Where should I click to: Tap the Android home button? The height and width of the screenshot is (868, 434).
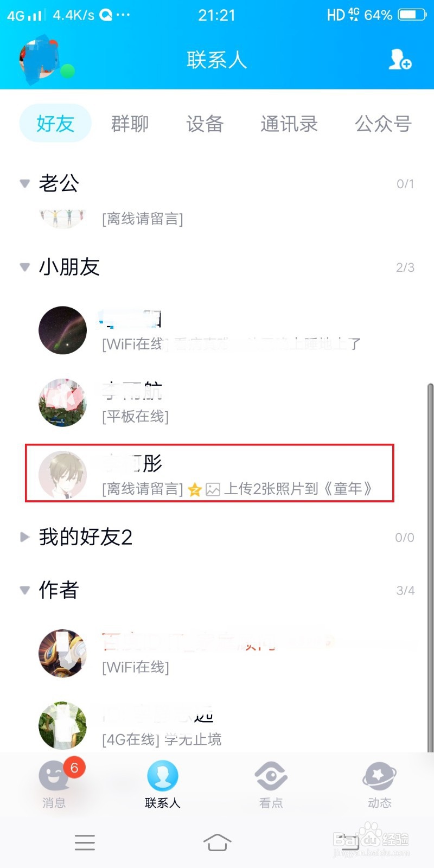pos(217,843)
